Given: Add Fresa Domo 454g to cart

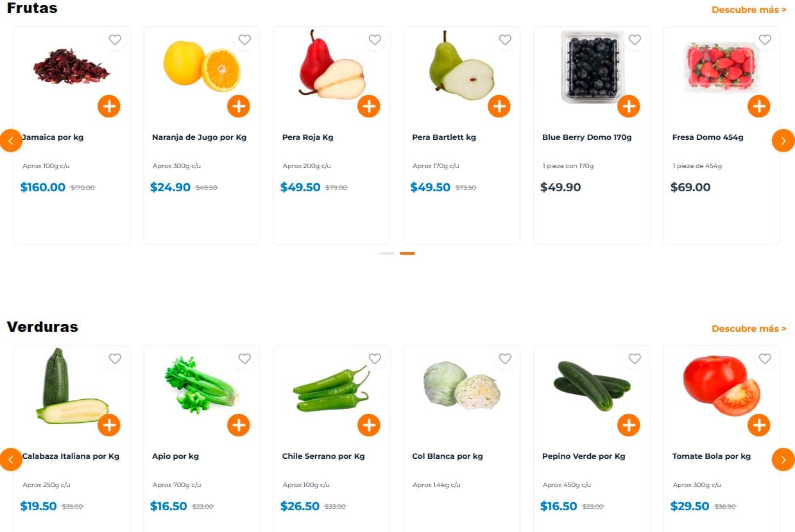Looking at the screenshot, I should (x=759, y=106).
